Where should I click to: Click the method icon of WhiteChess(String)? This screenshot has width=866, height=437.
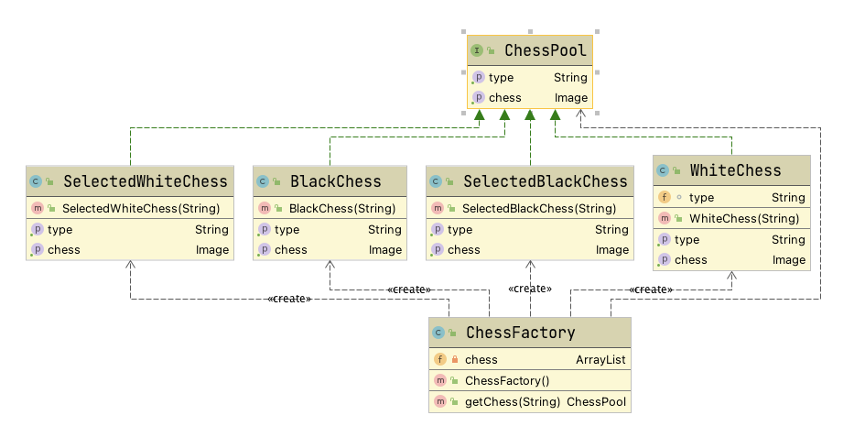[x=664, y=218]
